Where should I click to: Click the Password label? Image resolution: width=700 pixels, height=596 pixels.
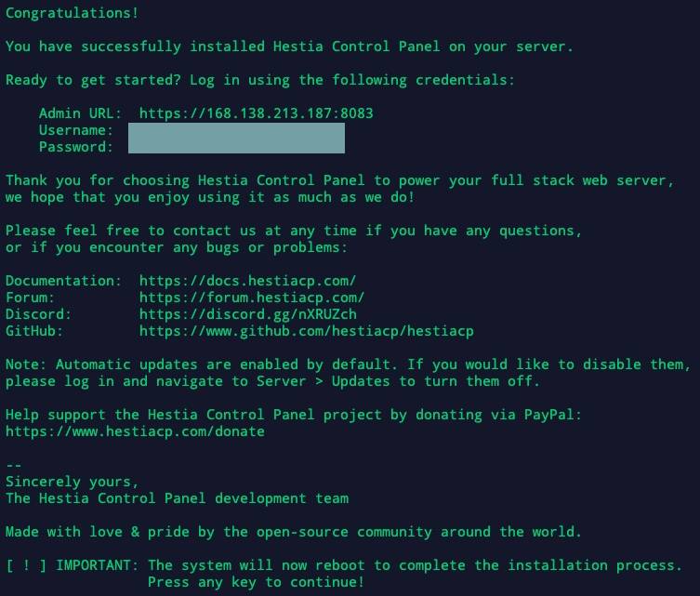click(x=76, y=147)
